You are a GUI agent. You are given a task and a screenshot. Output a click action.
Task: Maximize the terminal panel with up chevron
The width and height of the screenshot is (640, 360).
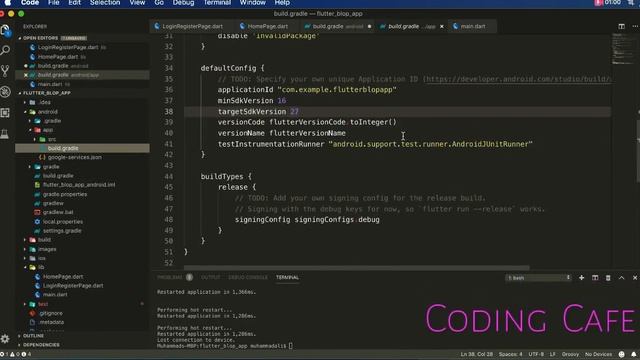pos(621,278)
